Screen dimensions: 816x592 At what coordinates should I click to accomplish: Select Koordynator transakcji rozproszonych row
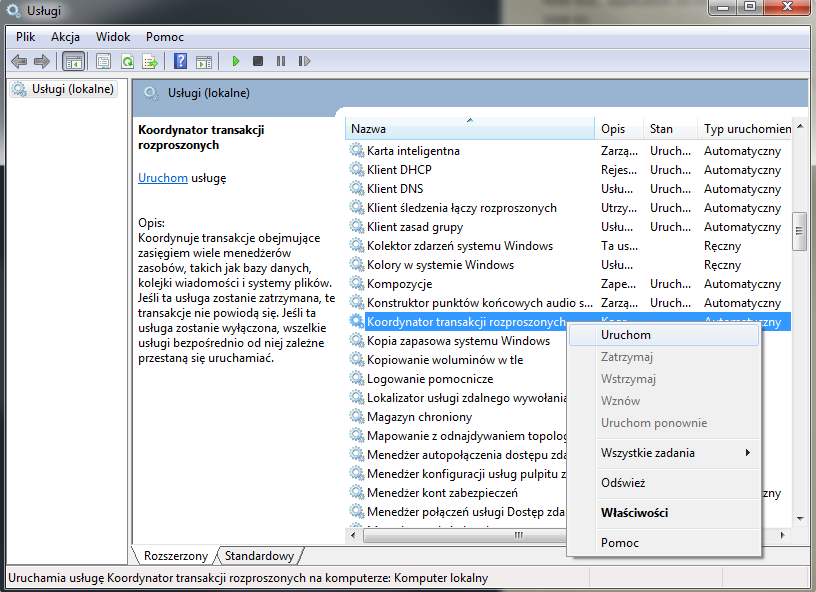click(569, 322)
